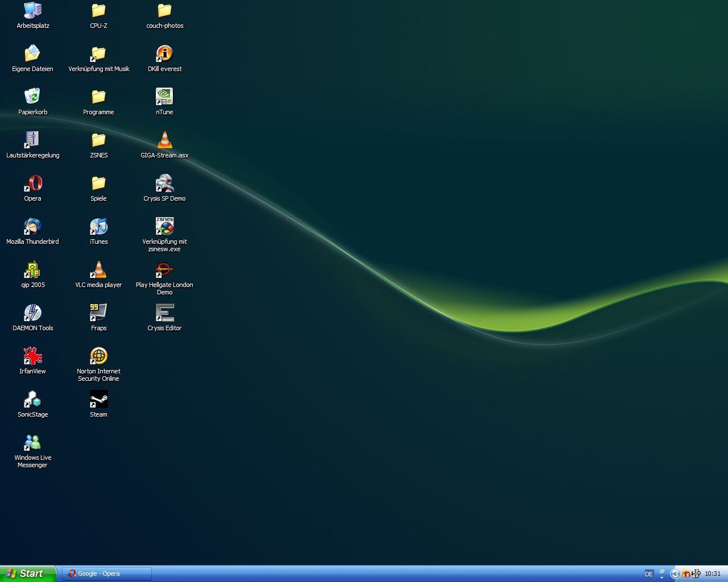The height and width of the screenshot is (582, 728).
Task: Select the Windows Live Messenger icon
Action: point(32,442)
